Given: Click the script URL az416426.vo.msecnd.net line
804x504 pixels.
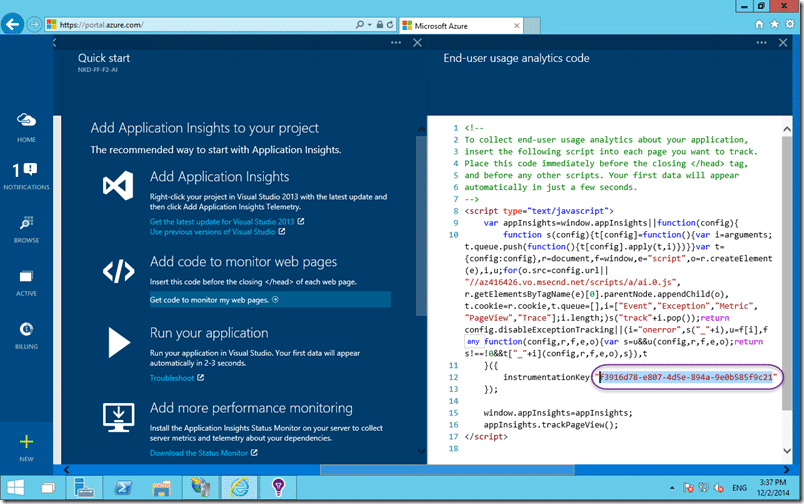Looking at the screenshot, I should (x=572, y=282).
